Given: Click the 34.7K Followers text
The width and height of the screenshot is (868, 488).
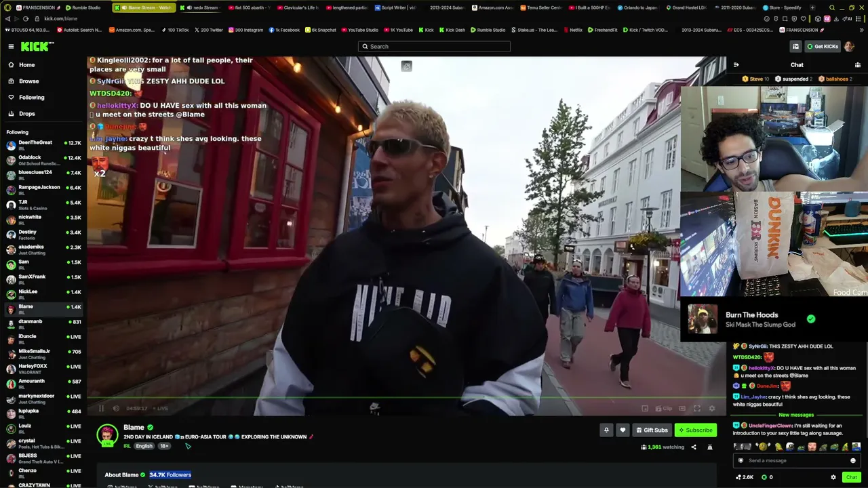Looking at the screenshot, I should (x=170, y=474).
